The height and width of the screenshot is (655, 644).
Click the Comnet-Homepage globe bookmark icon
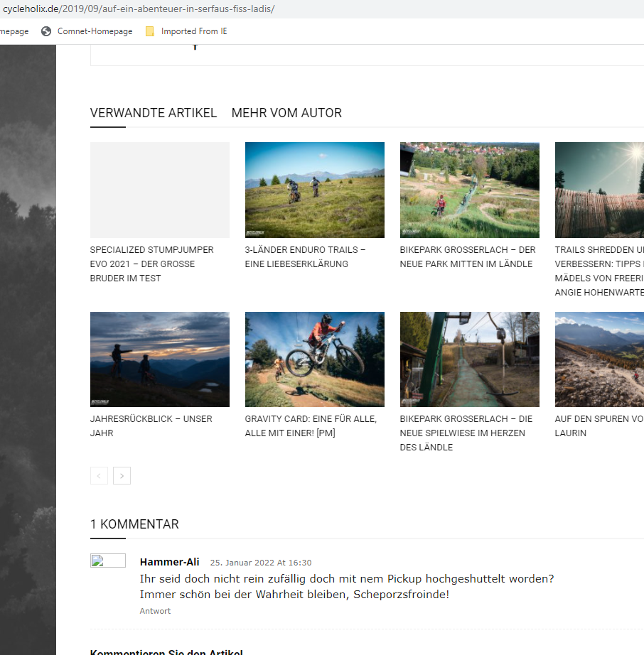[x=47, y=31]
